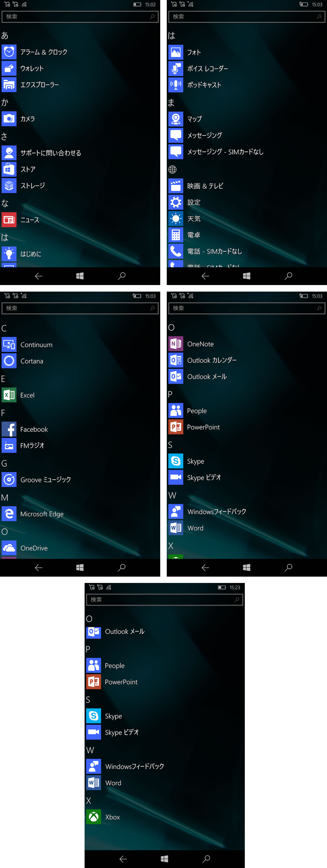
Task: Tap the か group header
Action: tap(5, 102)
